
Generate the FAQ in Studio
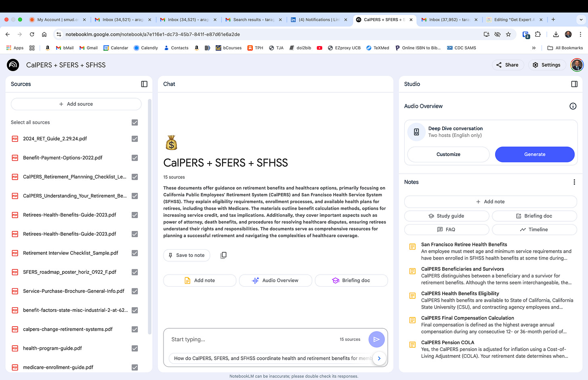pos(446,229)
